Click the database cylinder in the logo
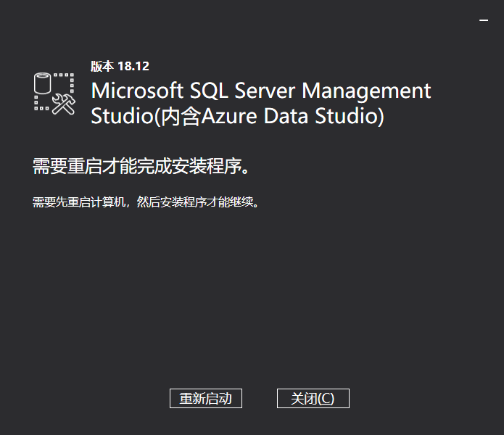 click(43, 83)
